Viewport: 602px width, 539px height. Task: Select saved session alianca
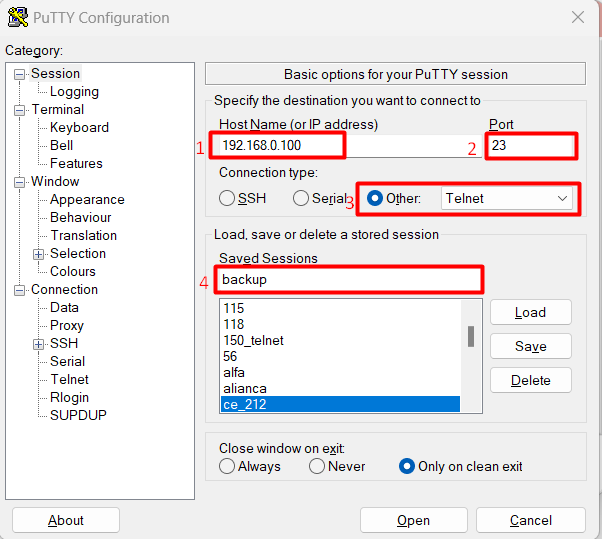coord(340,389)
